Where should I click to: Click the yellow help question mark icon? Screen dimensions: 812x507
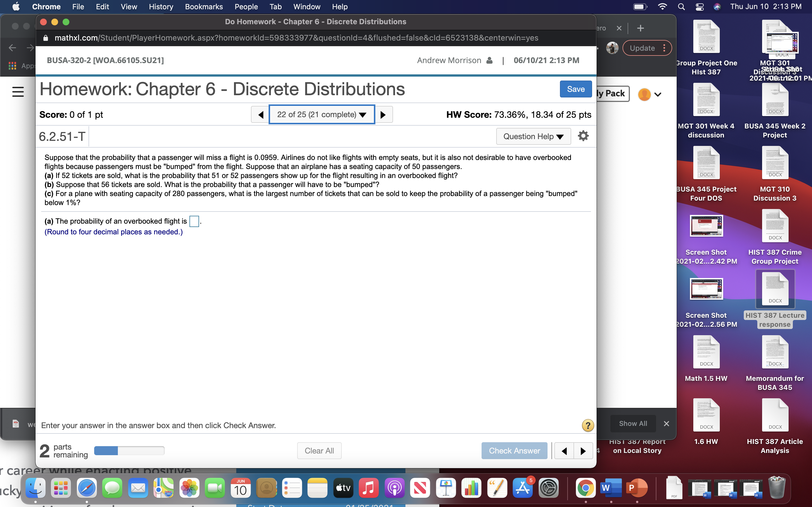click(588, 425)
